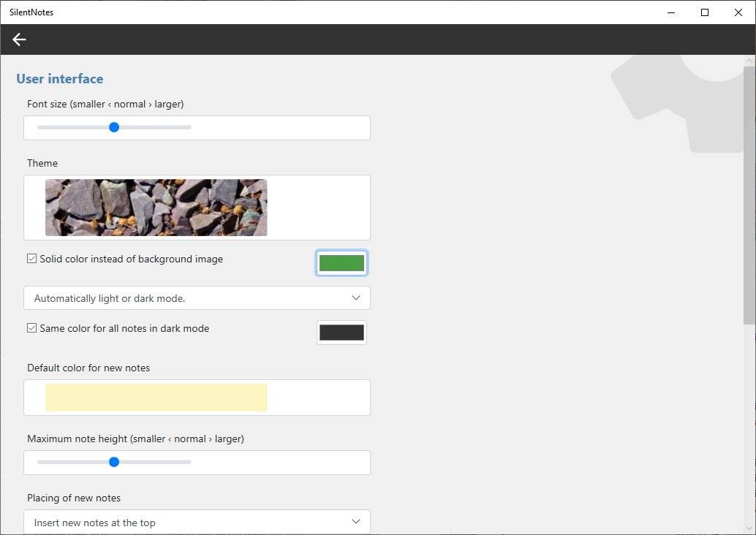The height and width of the screenshot is (535, 756).
Task: Click the scrollbar up arrow
Action: [x=749, y=61]
